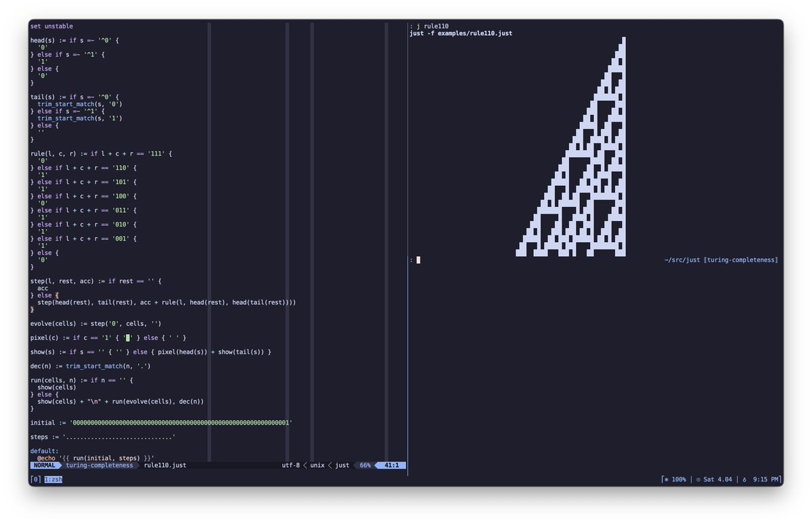Click the NORMAL mode indicator in statusline
The width and height of the screenshot is (812, 524).
tap(45, 465)
